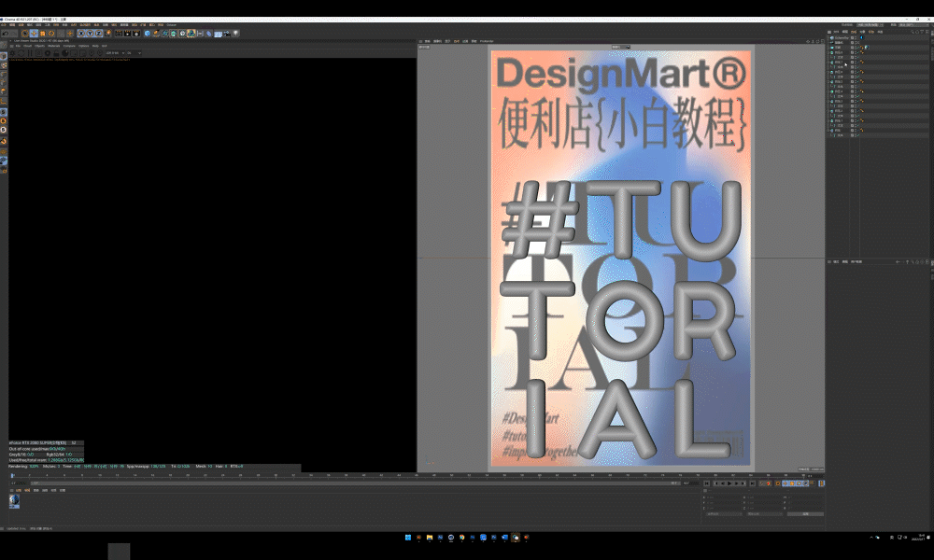Click the Keyframe Selection icon

pos(778,483)
